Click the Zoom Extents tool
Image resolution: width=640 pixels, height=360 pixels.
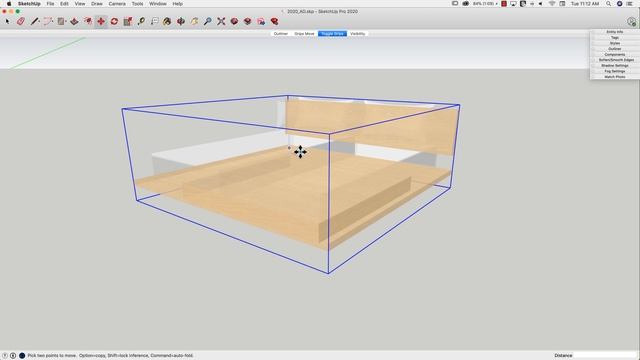[x=221, y=21]
